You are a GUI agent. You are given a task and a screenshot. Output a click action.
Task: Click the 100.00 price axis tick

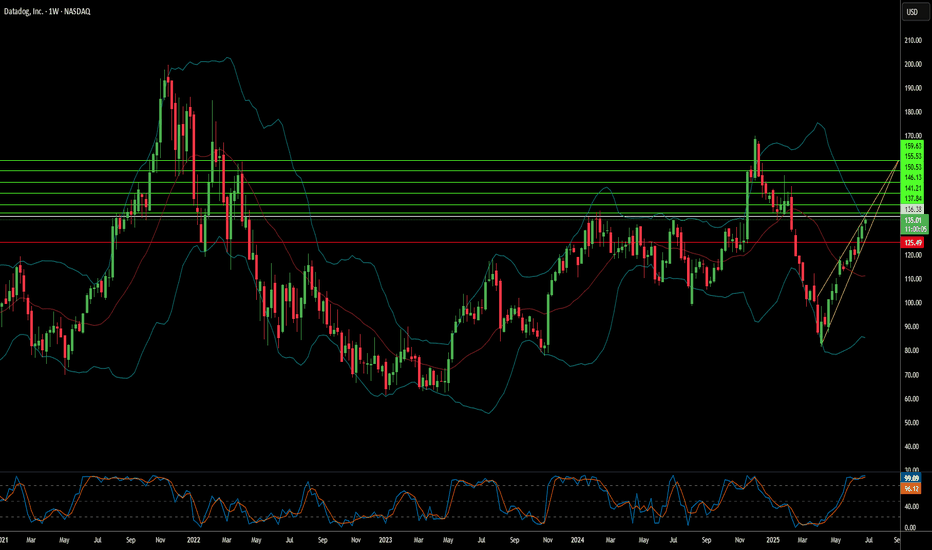[x=912, y=303]
